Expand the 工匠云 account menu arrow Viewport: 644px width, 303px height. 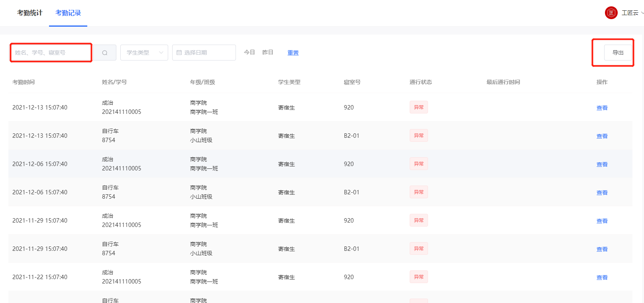tap(642, 13)
